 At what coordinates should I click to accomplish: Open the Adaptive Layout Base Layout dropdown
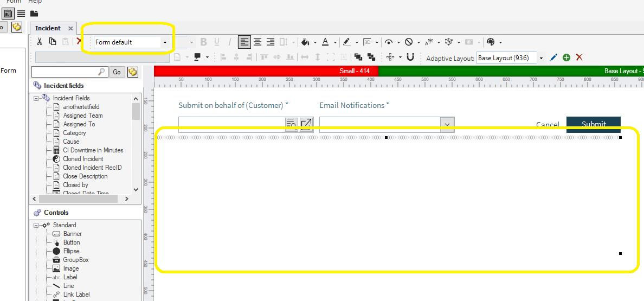[541, 58]
